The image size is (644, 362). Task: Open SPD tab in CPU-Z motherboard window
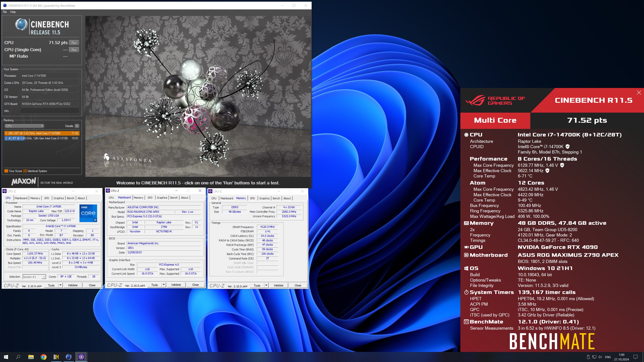click(x=150, y=198)
